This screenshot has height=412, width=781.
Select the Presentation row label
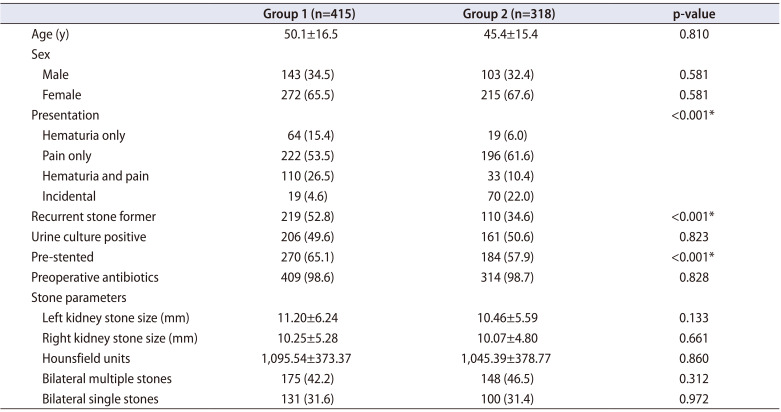point(64,116)
